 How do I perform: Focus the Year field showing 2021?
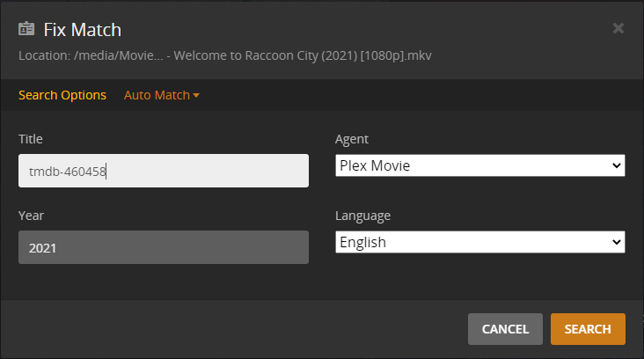click(x=164, y=247)
